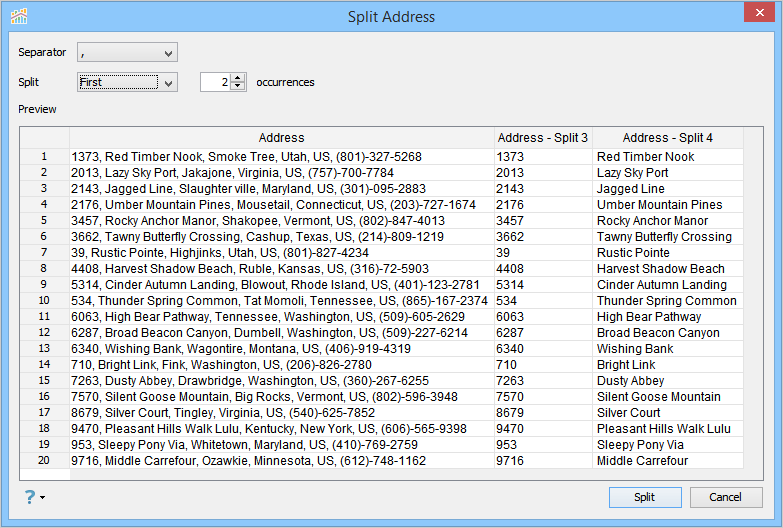
Task: Increase occurrences with the up arrow
Action: (238, 78)
